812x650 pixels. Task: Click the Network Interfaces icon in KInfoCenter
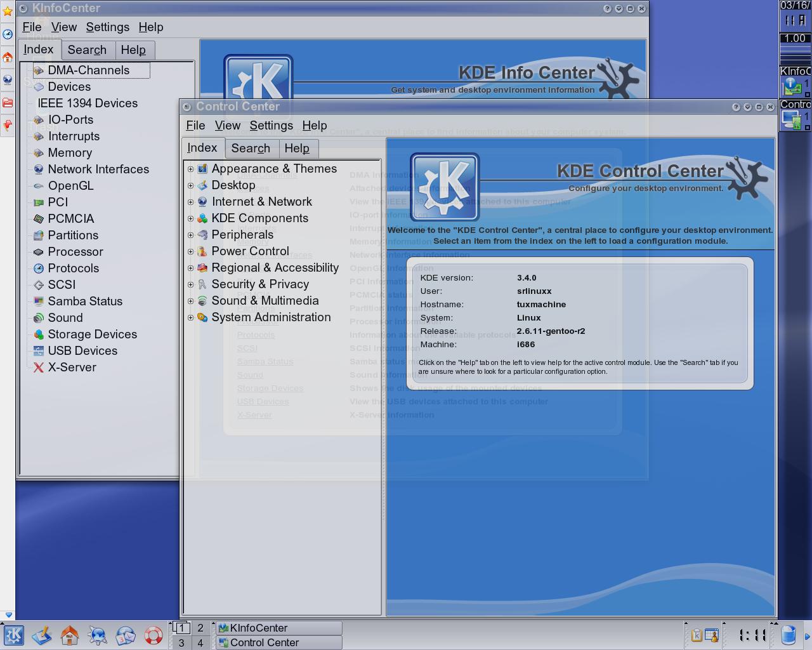point(39,169)
